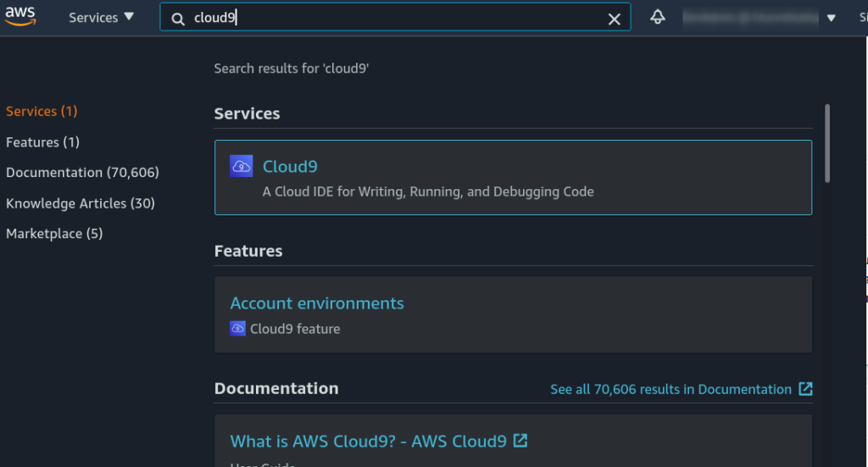Image resolution: width=868 pixels, height=467 pixels.
Task: Click the Services section heading
Action: 247,114
